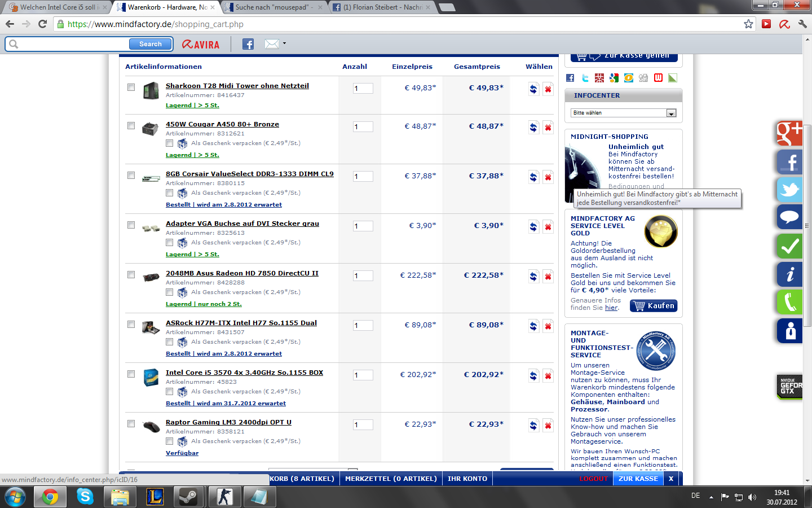Screen dimensions: 812x508
Task: Click the green checkmark sidebar button
Action: pyautogui.click(x=789, y=246)
